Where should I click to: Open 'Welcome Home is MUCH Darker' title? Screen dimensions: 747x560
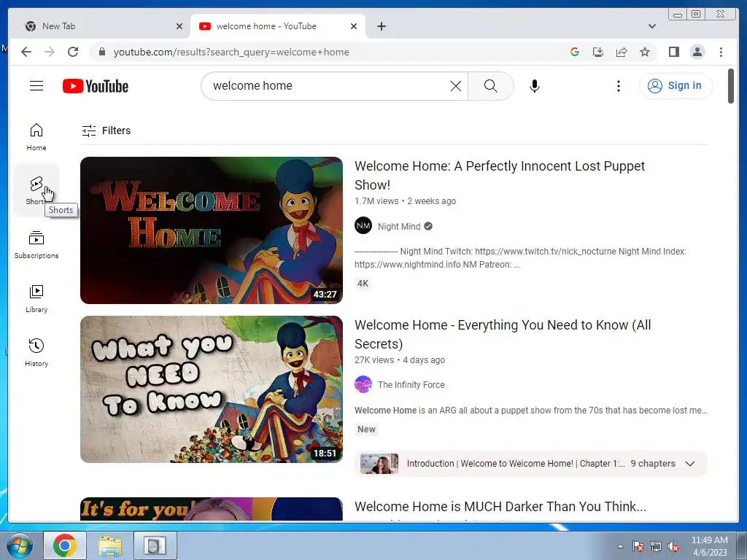click(500, 506)
